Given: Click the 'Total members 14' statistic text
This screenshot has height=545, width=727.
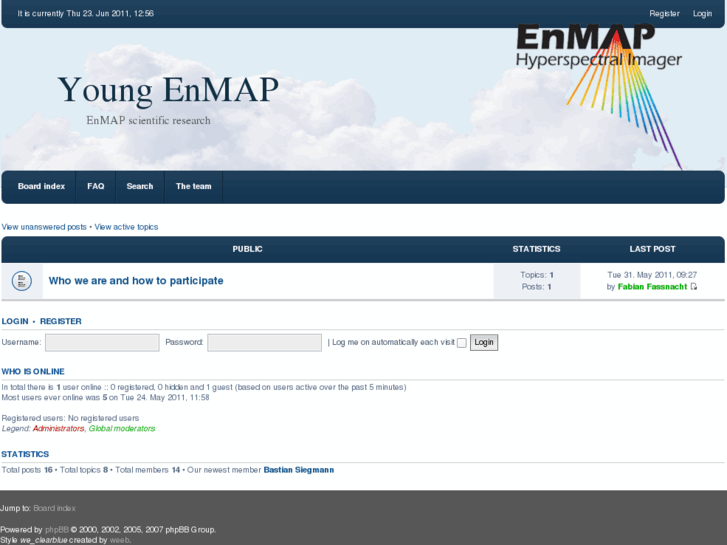Looking at the screenshot, I should pyautogui.click(x=147, y=470).
